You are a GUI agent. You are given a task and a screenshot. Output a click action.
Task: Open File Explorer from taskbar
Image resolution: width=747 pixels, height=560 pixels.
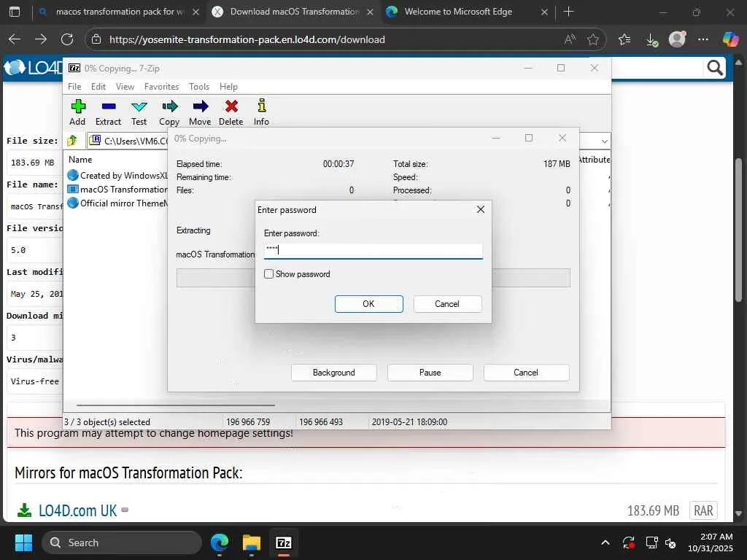pyautogui.click(x=252, y=542)
